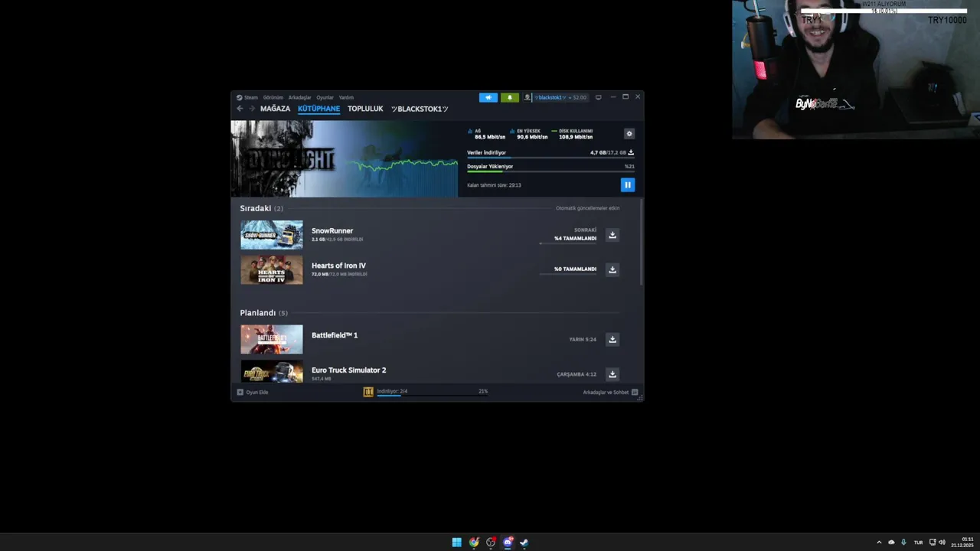Click the %0 TAMAMLANDI Hearts of Iron status
Image resolution: width=980 pixels, height=551 pixels.
tap(575, 269)
